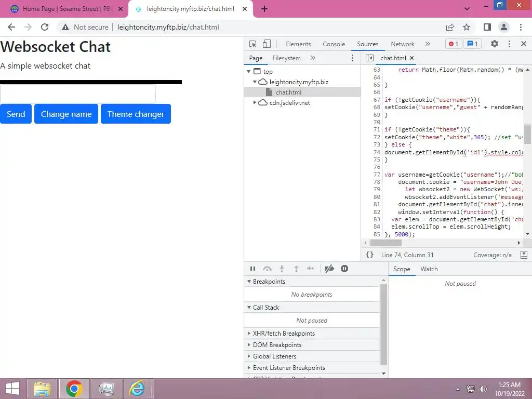Click Change name button

(x=66, y=114)
